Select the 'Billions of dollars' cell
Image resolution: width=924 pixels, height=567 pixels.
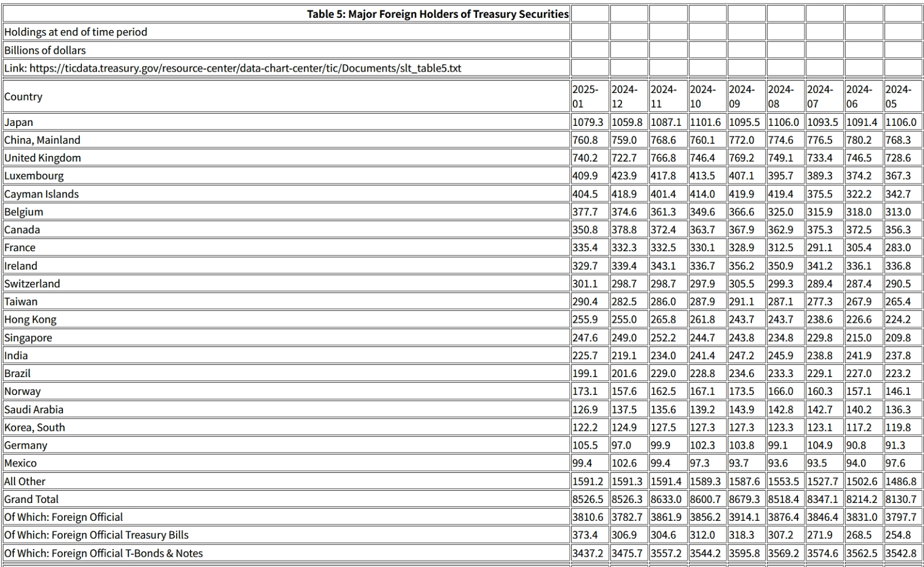tap(45, 50)
